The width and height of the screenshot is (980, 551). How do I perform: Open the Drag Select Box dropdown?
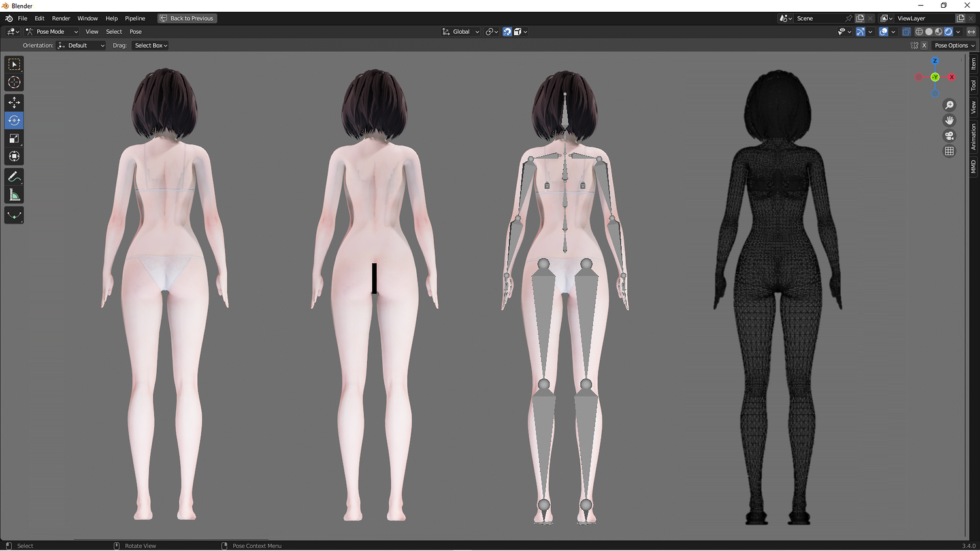click(x=151, y=46)
